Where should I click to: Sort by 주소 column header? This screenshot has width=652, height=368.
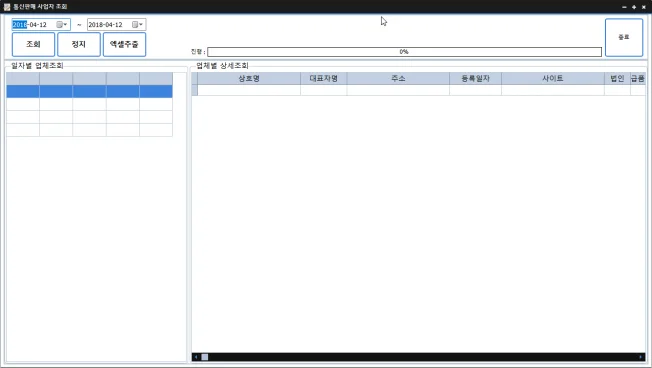coord(398,78)
